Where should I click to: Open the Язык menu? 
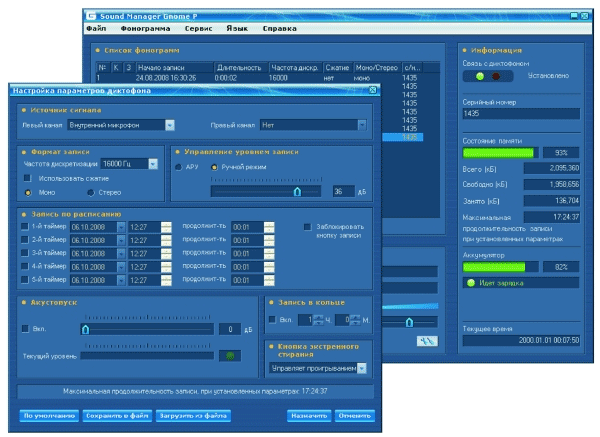(237, 28)
